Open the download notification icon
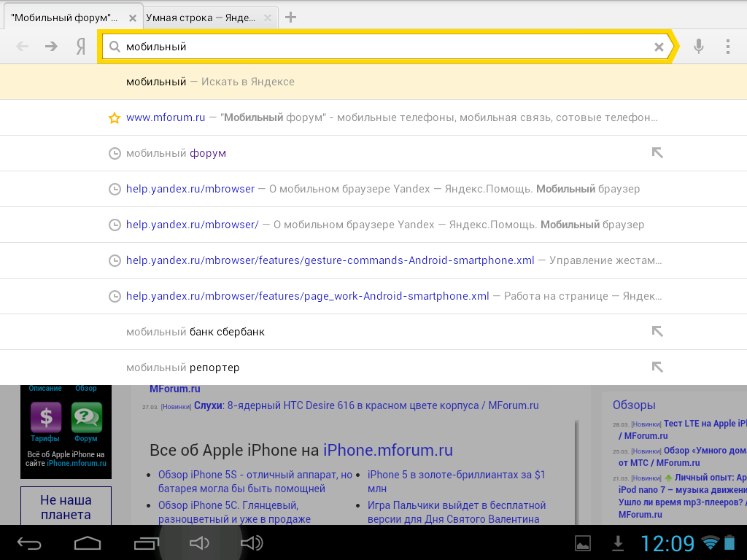 pyautogui.click(x=618, y=543)
